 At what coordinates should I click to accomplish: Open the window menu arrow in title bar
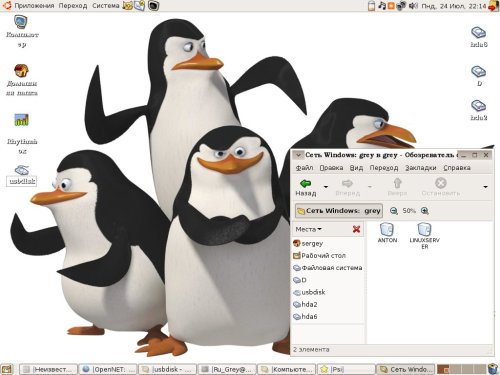tap(298, 155)
